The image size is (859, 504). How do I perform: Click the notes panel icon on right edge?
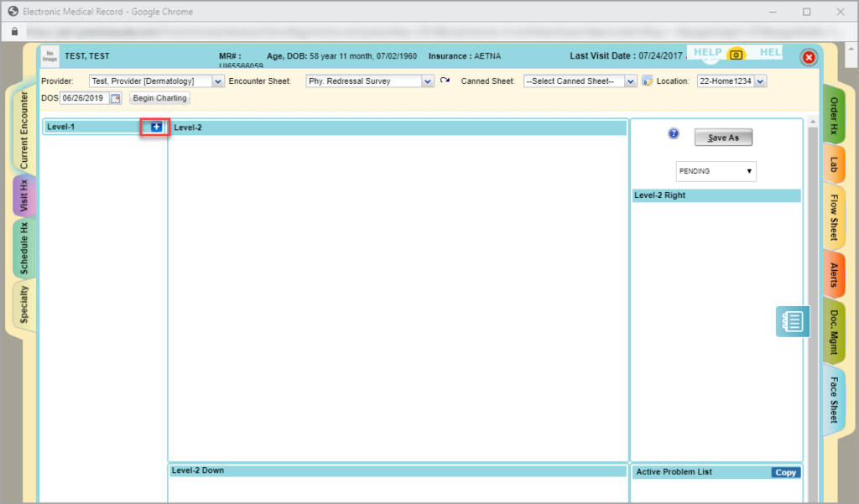(x=792, y=321)
